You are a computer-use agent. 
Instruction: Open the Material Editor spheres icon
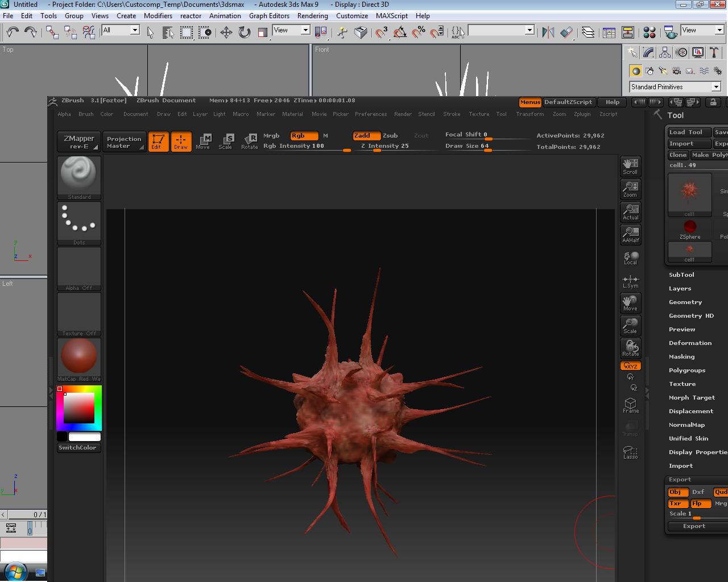point(650,32)
